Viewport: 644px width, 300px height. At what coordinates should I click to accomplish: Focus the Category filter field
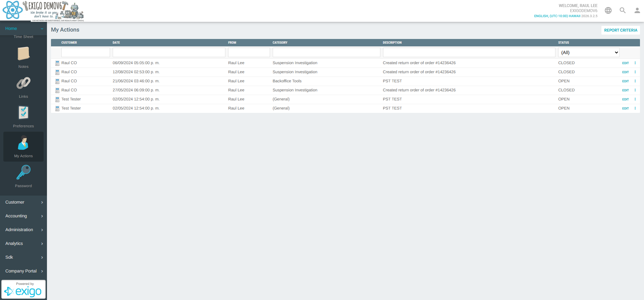(326, 52)
